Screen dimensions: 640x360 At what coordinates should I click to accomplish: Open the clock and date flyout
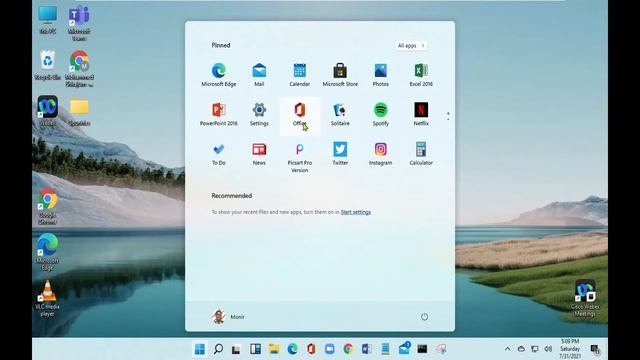coord(570,349)
